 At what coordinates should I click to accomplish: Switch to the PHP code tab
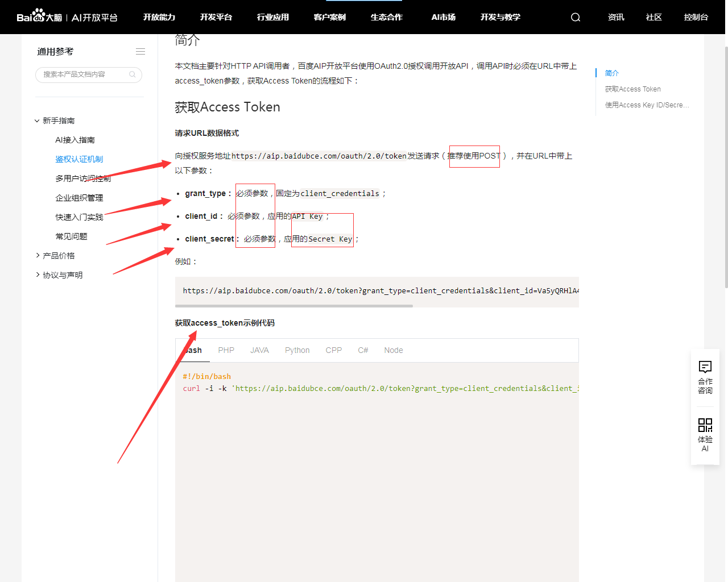pos(226,350)
